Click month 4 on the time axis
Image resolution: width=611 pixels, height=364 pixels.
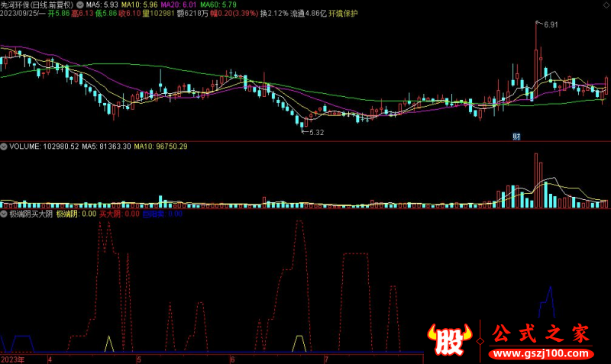(x=50, y=359)
